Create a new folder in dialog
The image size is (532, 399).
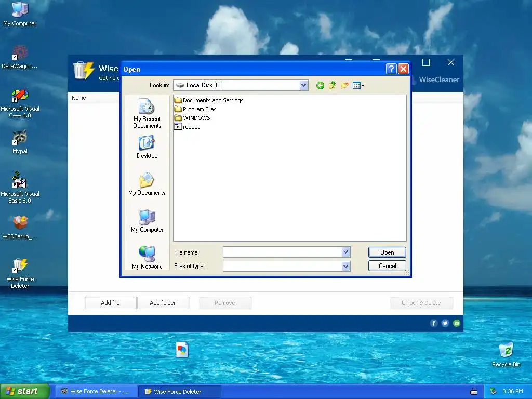pos(344,86)
